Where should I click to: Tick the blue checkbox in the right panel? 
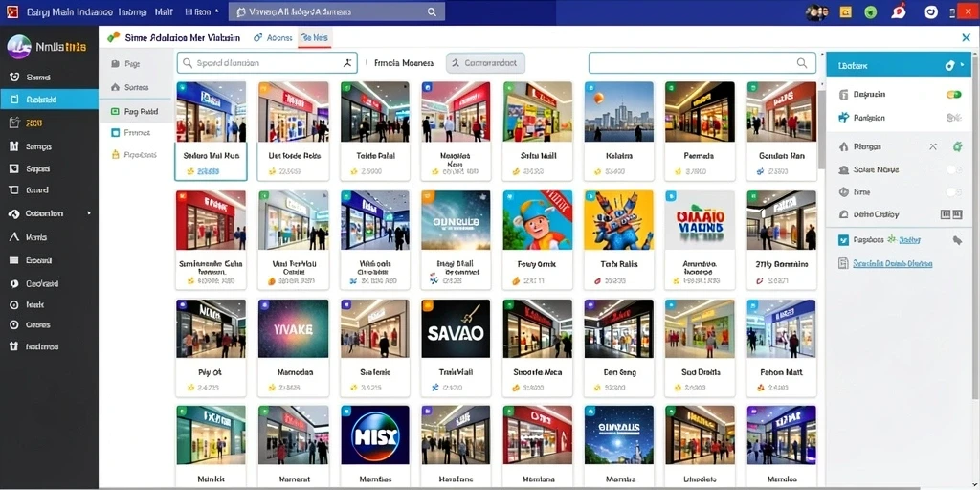point(843,240)
